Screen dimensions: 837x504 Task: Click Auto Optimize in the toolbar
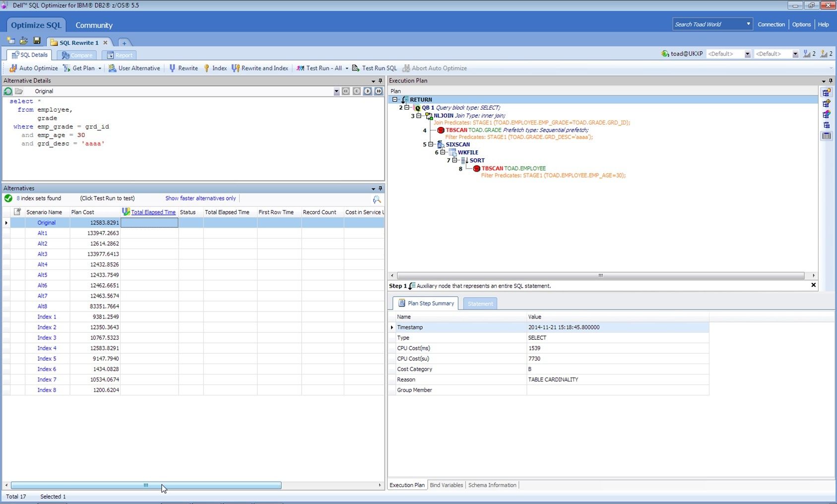(33, 68)
